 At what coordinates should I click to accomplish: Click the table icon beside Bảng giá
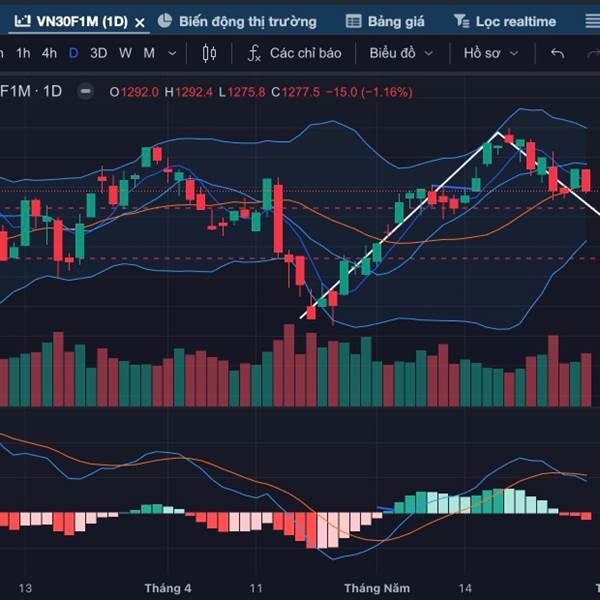point(353,21)
